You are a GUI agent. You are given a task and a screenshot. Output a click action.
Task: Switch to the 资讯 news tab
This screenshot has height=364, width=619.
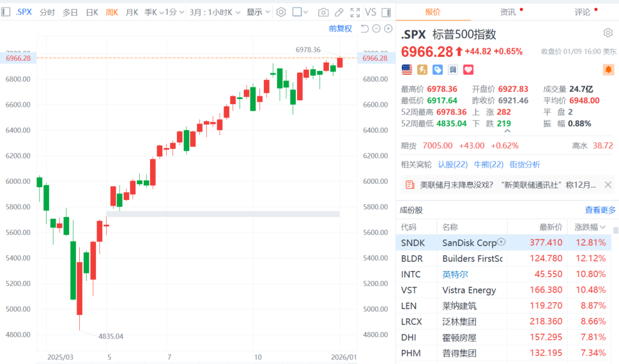[x=508, y=11]
